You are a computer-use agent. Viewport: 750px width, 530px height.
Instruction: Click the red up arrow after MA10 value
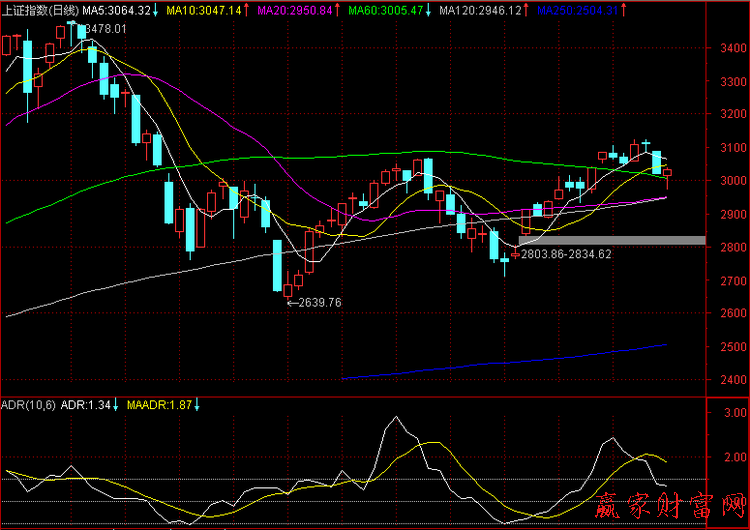coord(247,10)
